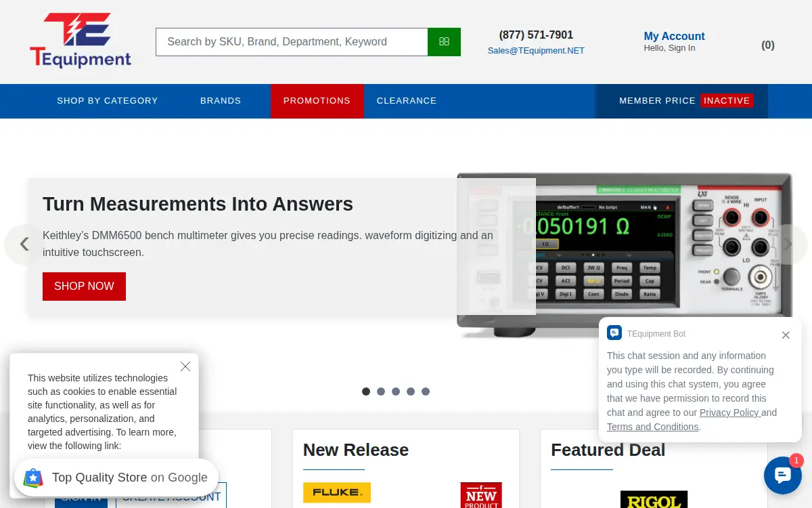
Task: Click the New Release heading
Action: click(x=356, y=450)
